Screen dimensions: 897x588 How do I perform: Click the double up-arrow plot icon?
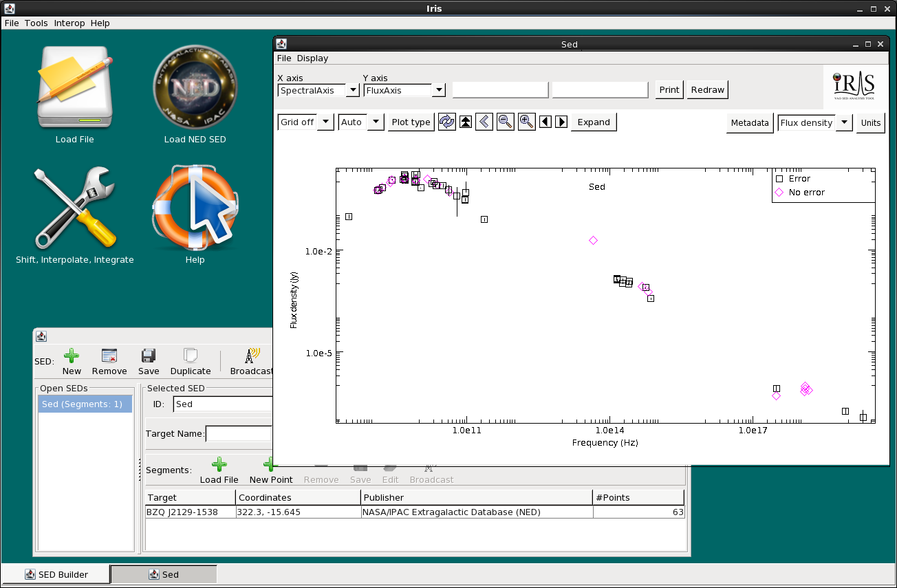pyautogui.click(x=466, y=122)
